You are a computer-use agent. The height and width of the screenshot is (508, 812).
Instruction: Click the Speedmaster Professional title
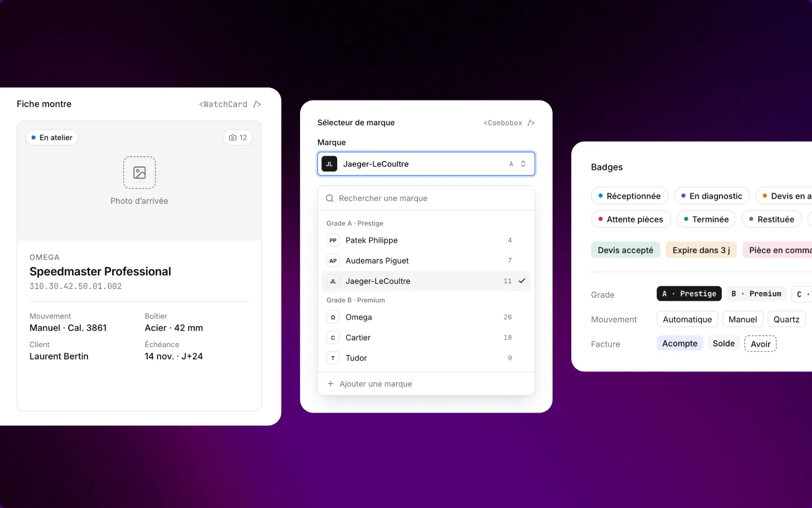click(100, 271)
